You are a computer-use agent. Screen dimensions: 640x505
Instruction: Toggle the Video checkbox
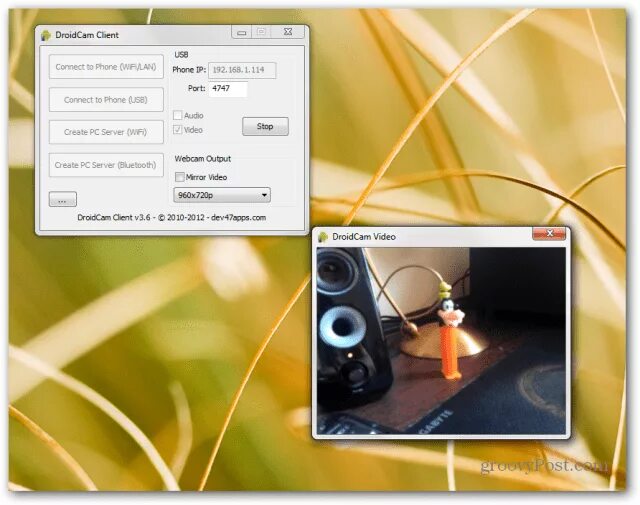[x=178, y=130]
